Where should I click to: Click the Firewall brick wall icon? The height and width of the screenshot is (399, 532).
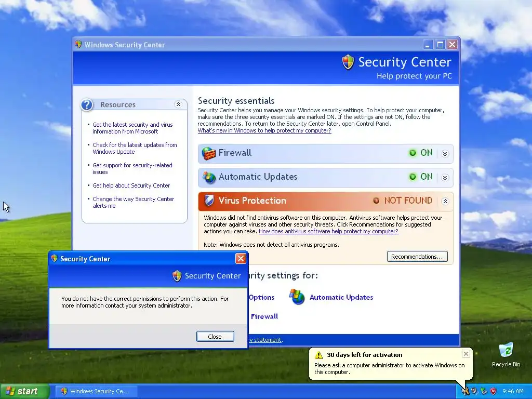click(209, 153)
